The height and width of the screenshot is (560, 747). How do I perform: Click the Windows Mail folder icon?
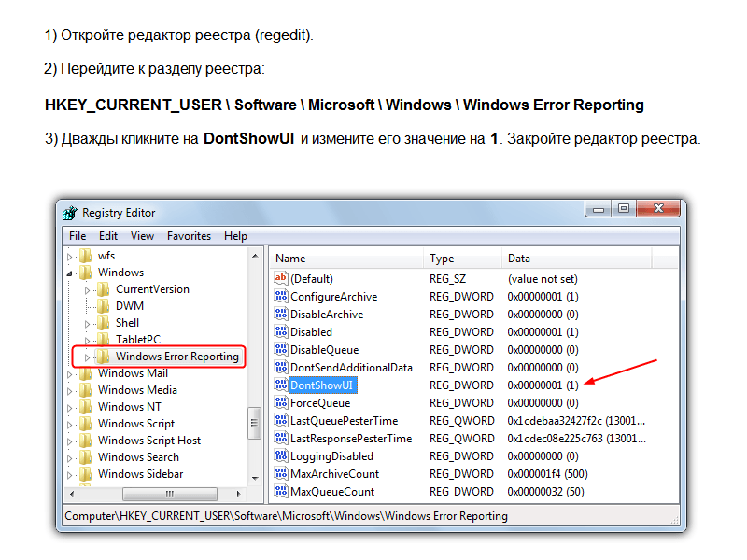[x=86, y=374]
